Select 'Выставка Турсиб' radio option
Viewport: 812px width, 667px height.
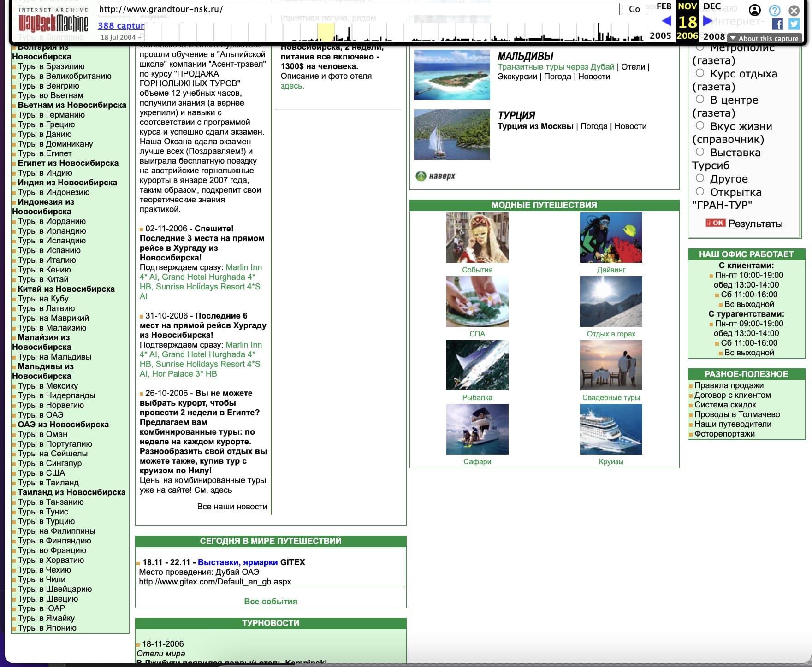700,152
